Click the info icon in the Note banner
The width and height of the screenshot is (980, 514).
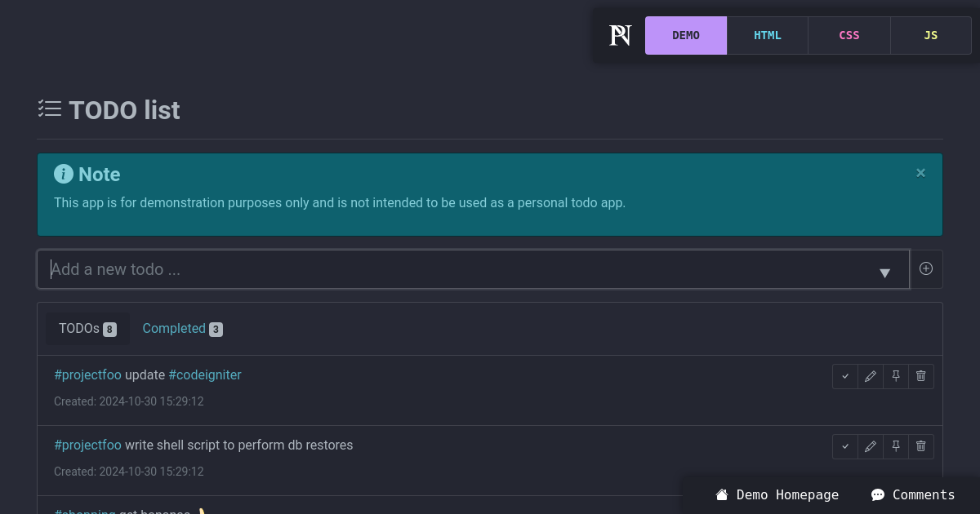pos(63,174)
